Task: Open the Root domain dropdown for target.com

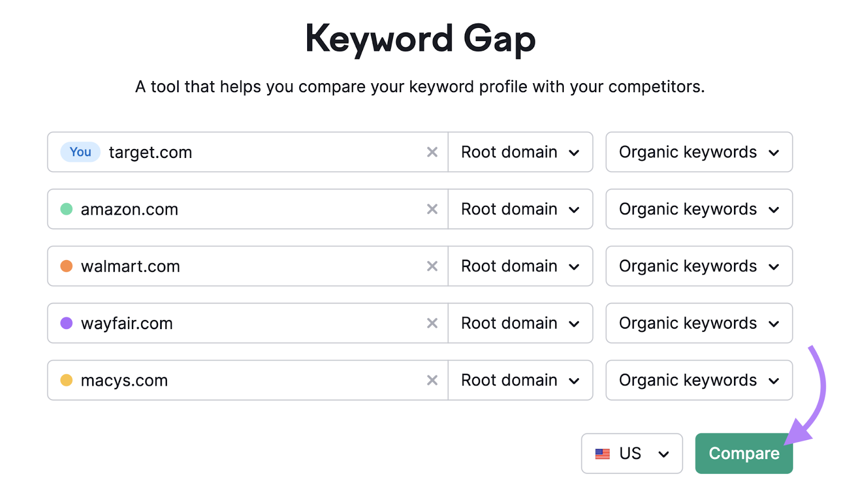Action: point(521,152)
